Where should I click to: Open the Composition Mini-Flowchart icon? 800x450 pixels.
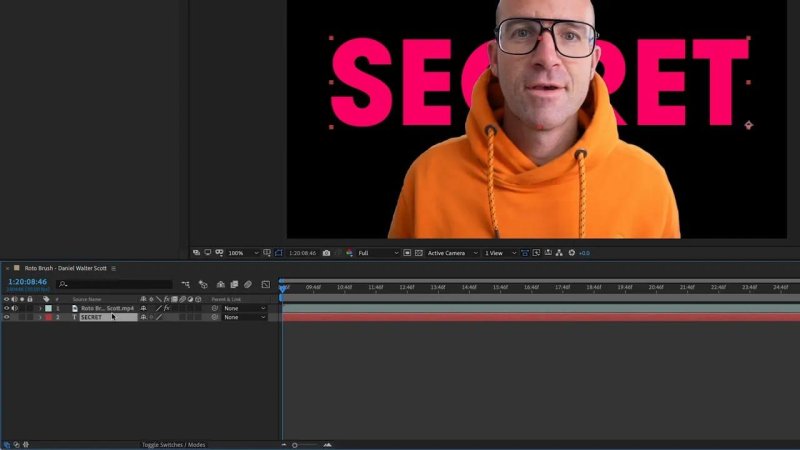185,284
